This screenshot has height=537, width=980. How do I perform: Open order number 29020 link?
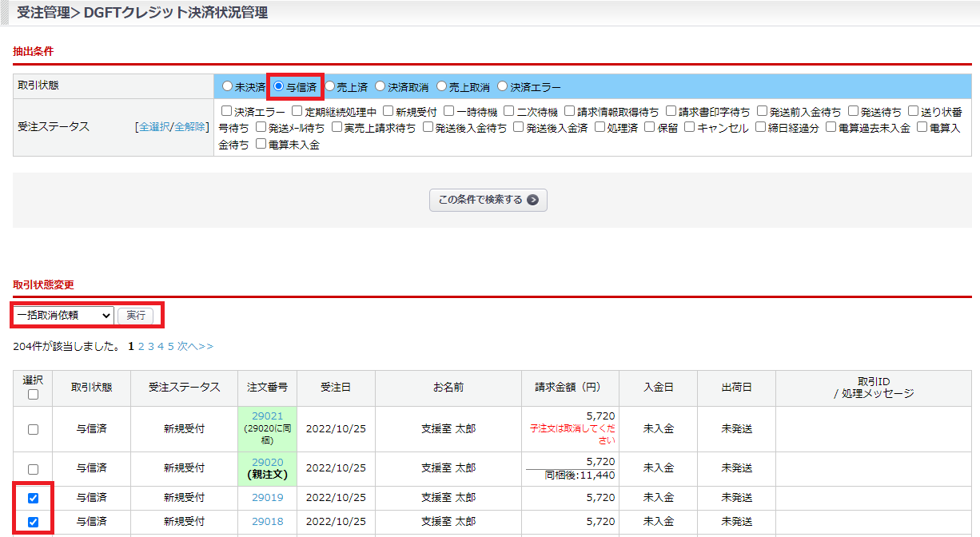[267, 462]
